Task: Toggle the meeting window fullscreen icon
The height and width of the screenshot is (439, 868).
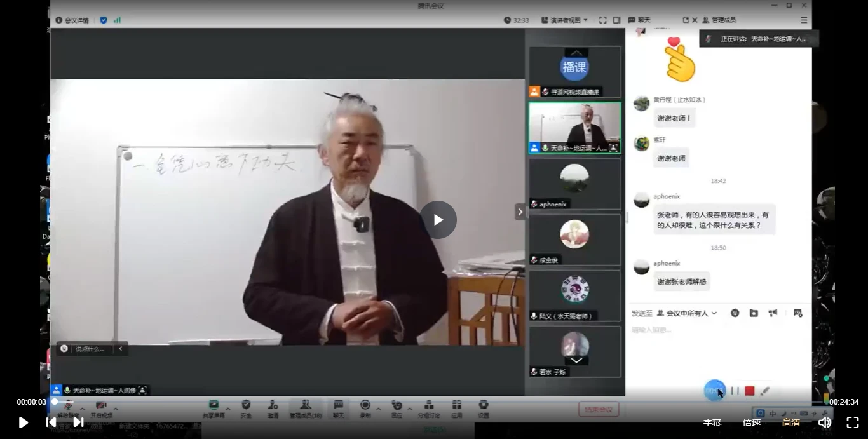Action: [x=602, y=20]
